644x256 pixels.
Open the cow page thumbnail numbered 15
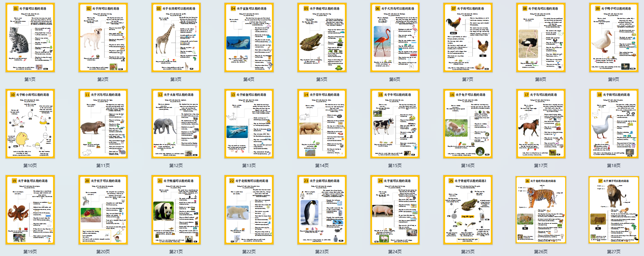(395, 124)
